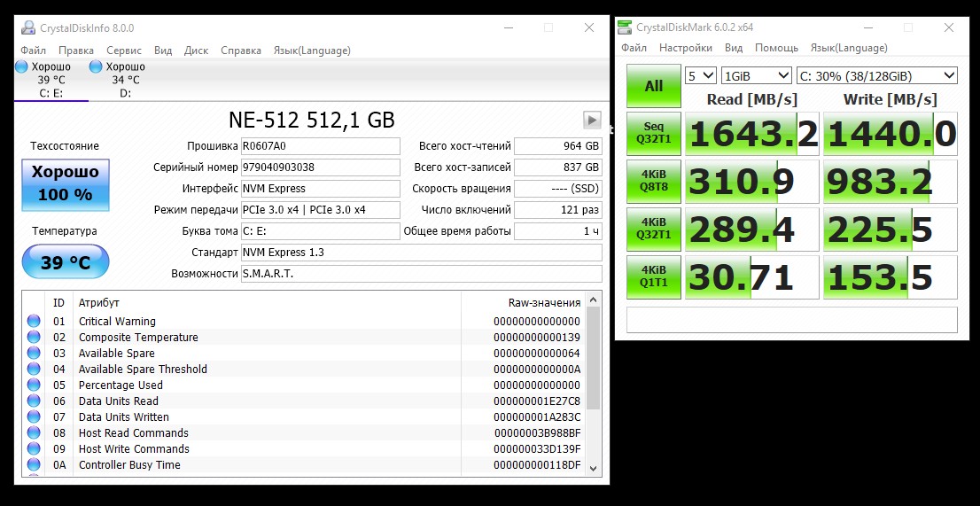Click the Seq read result 1643.2
Image resolution: width=980 pixels, height=506 pixels.
[752, 135]
